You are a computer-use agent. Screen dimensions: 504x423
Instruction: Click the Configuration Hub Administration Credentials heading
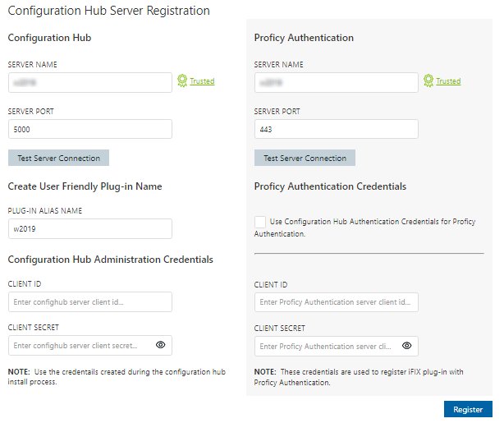pos(110,260)
